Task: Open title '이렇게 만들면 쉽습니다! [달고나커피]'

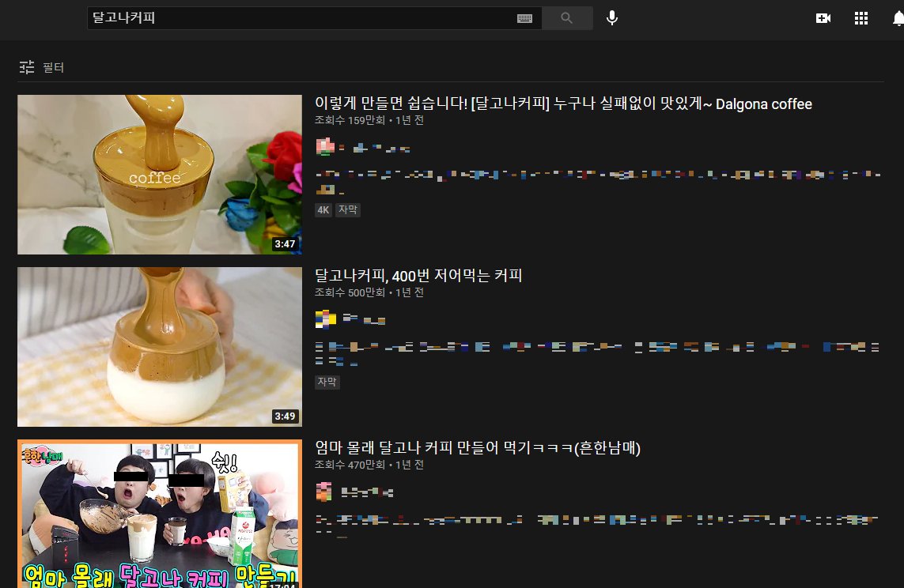Action: [563, 104]
